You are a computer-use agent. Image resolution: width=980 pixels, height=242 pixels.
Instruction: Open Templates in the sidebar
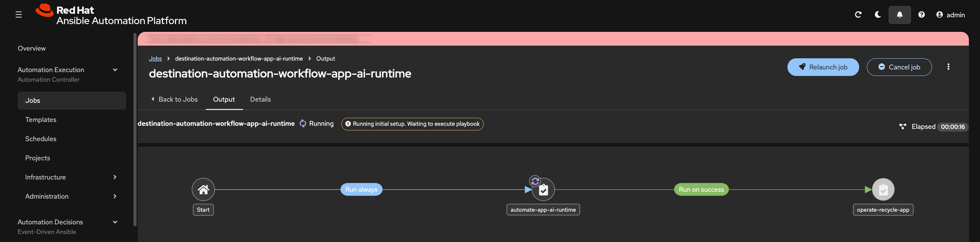(41, 120)
